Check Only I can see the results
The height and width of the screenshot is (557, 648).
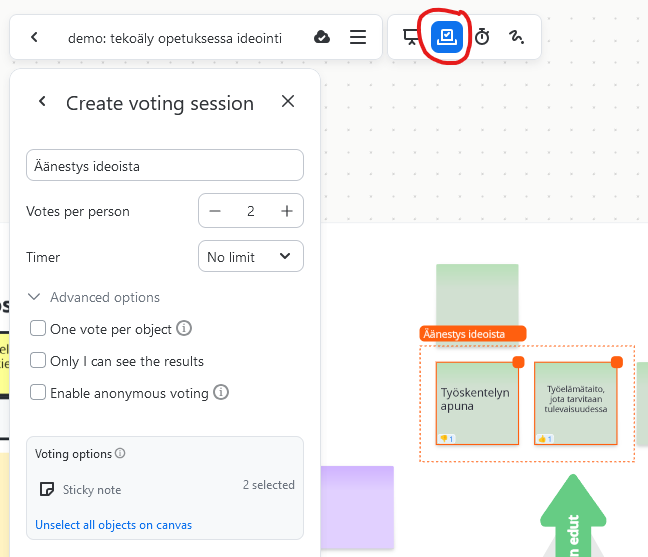pyautogui.click(x=38, y=361)
